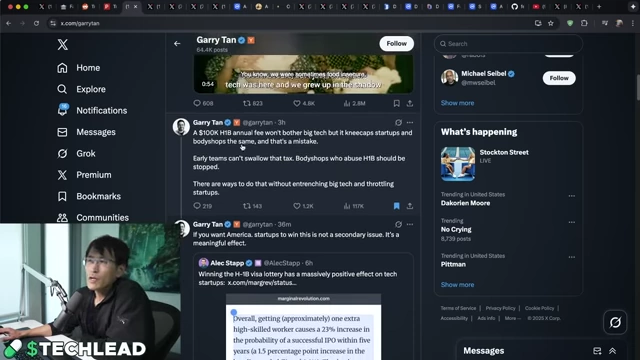Open Premium from the sidebar

point(84,175)
